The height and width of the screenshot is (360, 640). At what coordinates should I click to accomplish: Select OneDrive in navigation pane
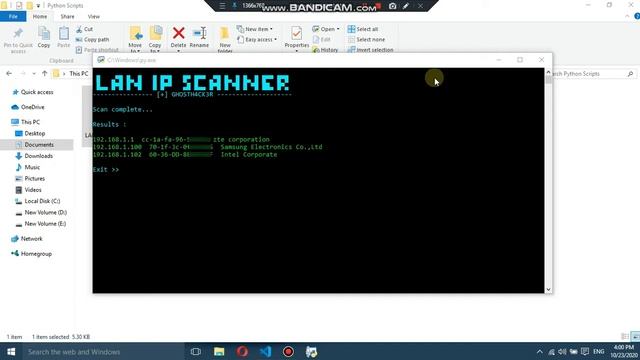28,107
